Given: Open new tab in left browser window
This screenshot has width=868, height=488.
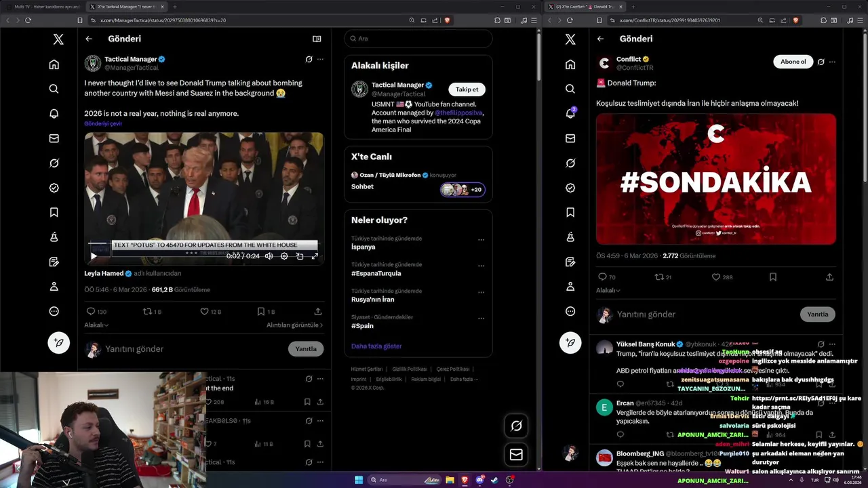Looking at the screenshot, I should coord(175,6).
